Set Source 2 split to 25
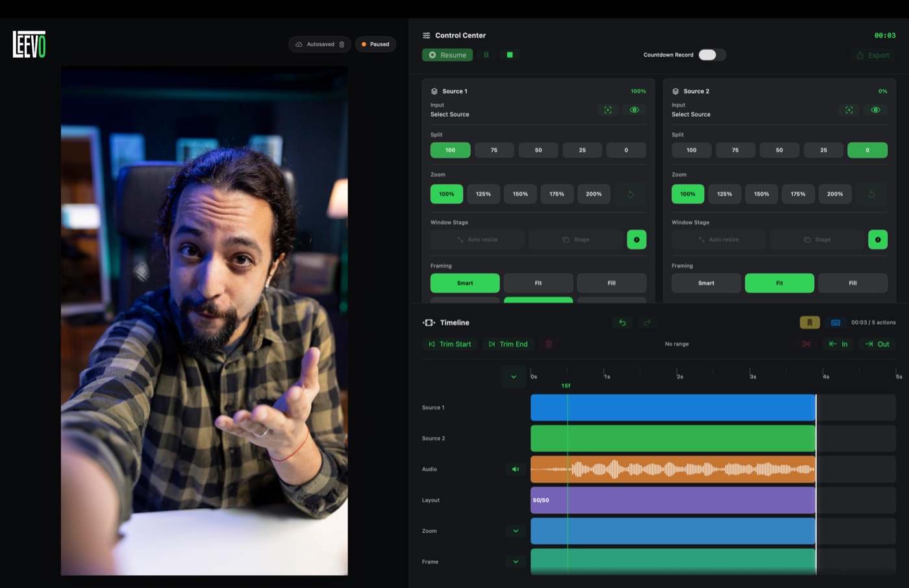The width and height of the screenshot is (909, 588). (823, 150)
